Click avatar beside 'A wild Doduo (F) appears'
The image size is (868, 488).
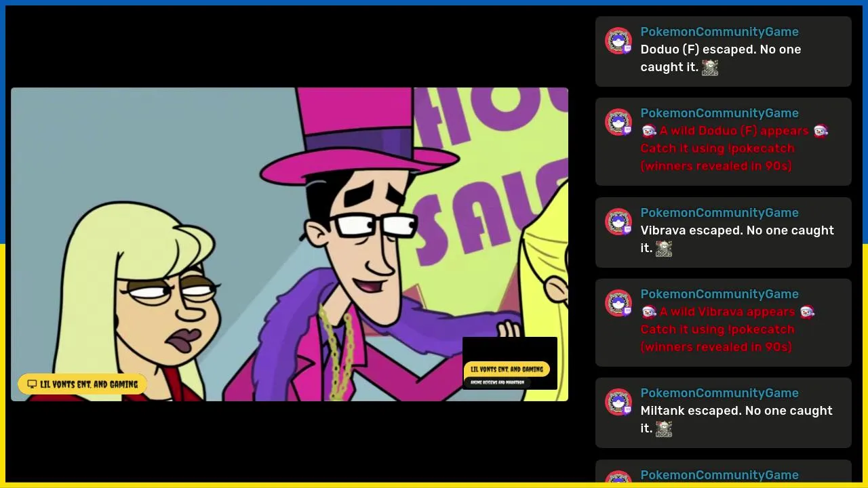(x=618, y=122)
